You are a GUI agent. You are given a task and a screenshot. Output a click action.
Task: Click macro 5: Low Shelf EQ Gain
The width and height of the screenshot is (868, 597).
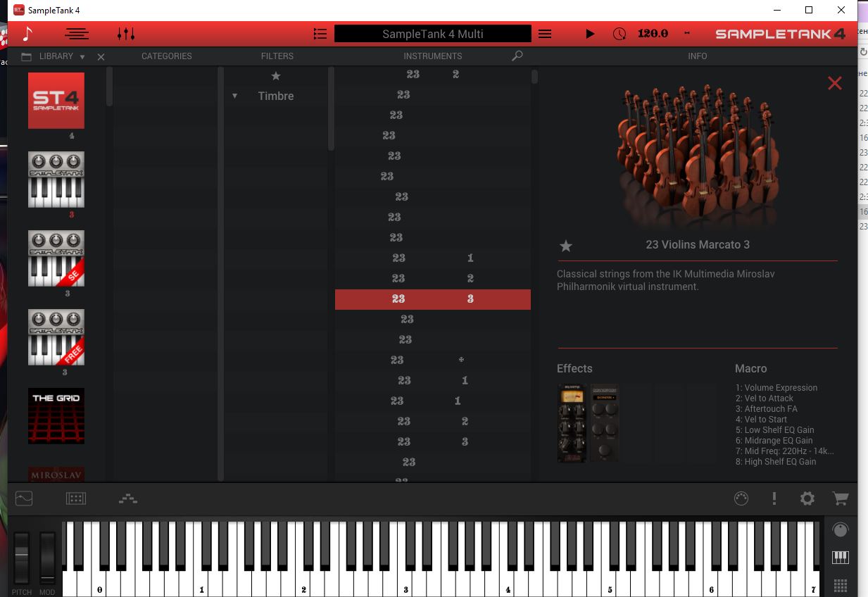point(774,430)
